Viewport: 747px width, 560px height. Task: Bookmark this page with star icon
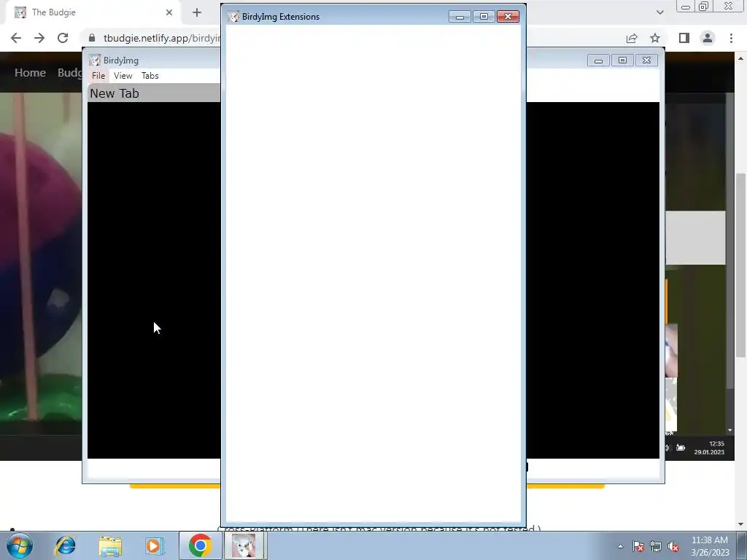click(x=655, y=38)
